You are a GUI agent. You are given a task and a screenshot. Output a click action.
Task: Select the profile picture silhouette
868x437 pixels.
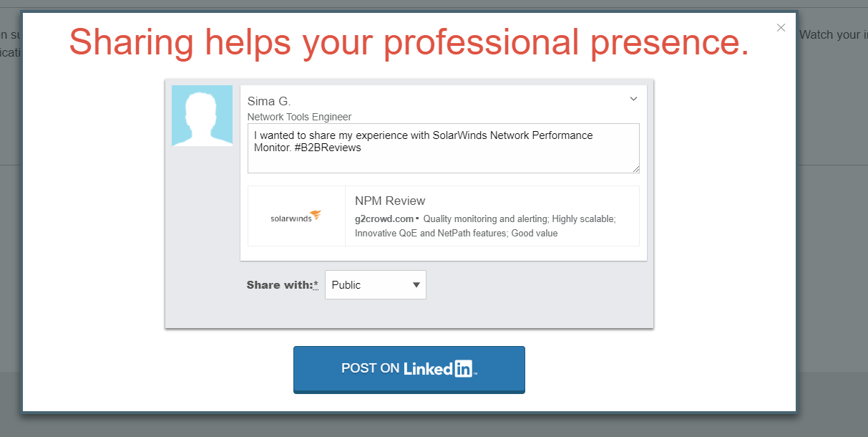(202, 115)
